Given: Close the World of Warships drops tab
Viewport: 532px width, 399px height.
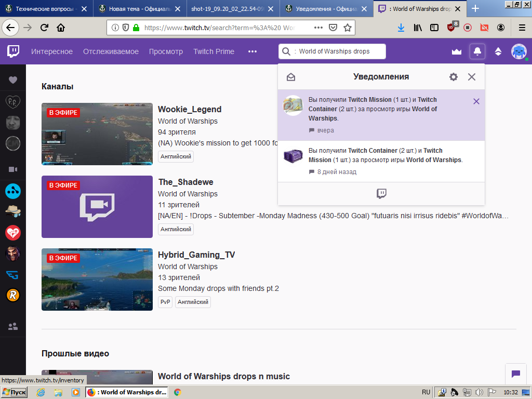Looking at the screenshot, I should pyautogui.click(x=458, y=9).
